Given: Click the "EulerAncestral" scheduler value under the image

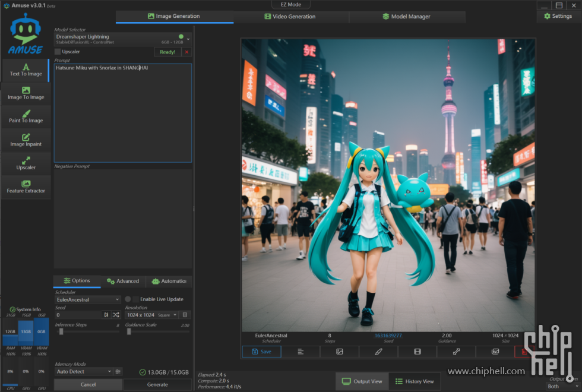Looking at the screenshot, I should click(271, 336).
